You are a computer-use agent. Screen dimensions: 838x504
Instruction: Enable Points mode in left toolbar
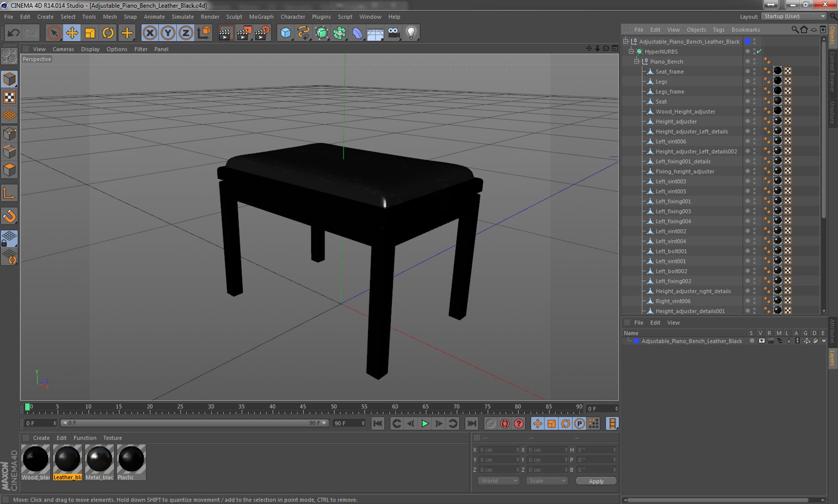pos(9,134)
